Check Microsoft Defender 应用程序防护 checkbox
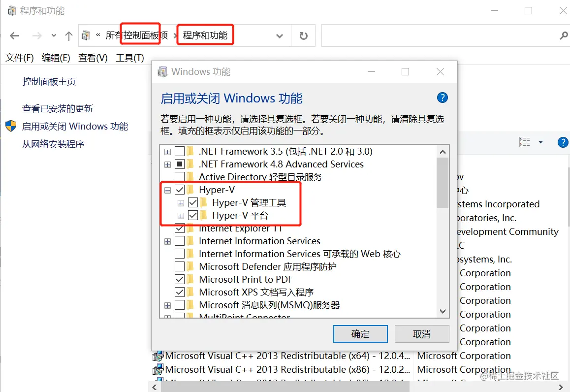570x392 pixels. pyautogui.click(x=180, y=266)
